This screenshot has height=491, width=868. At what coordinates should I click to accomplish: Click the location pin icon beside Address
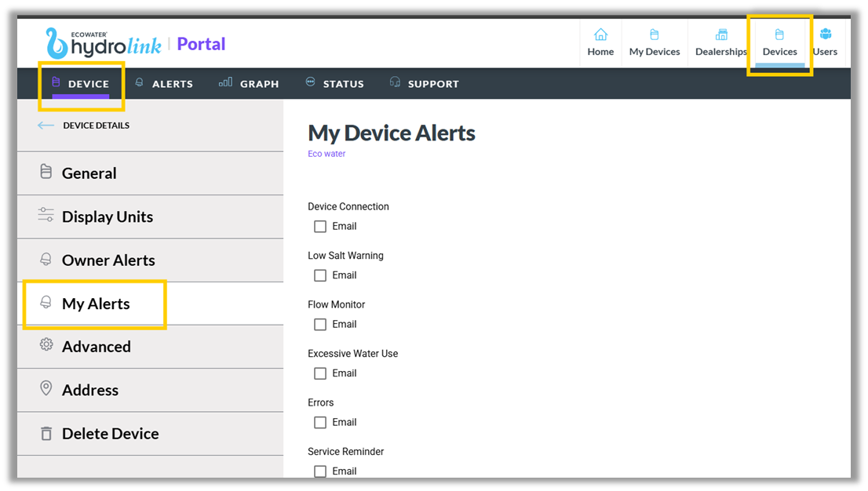[45, 390]
